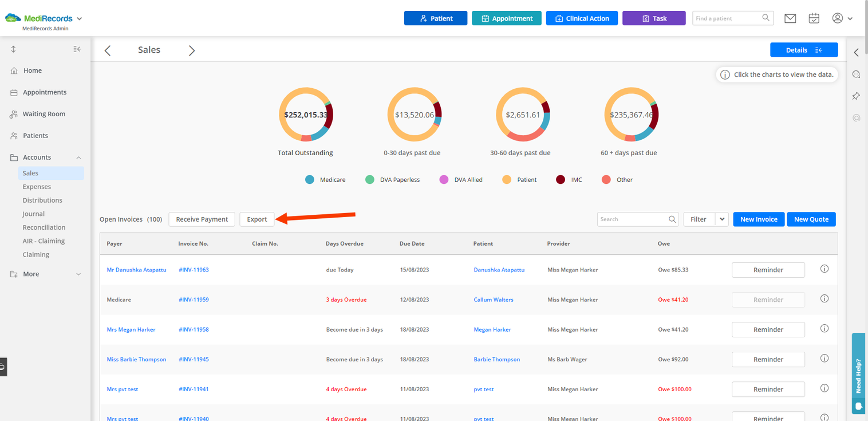Image resolution: width=868 pixels, height=421 pixels.
Task: Open the Appointments menu item
Action: point(45,92)
